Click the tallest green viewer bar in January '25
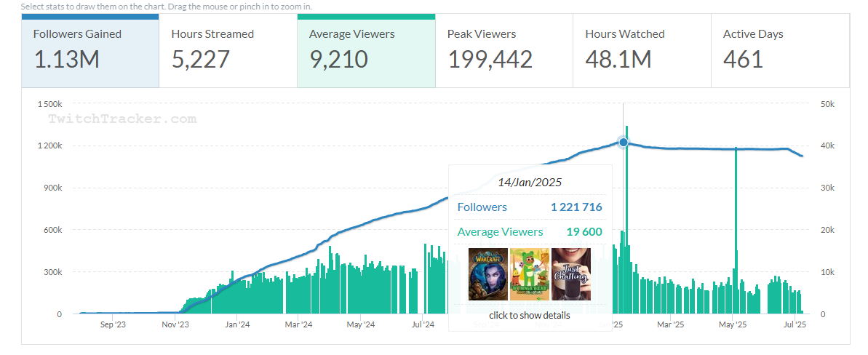Viewport: 868px width, 355px height. 626,220
